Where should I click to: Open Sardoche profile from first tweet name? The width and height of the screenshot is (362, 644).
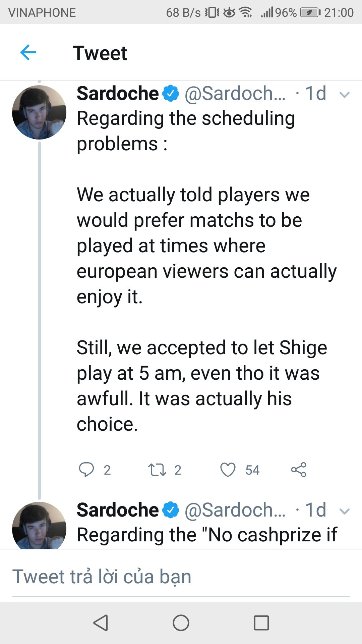click(118, 93)
